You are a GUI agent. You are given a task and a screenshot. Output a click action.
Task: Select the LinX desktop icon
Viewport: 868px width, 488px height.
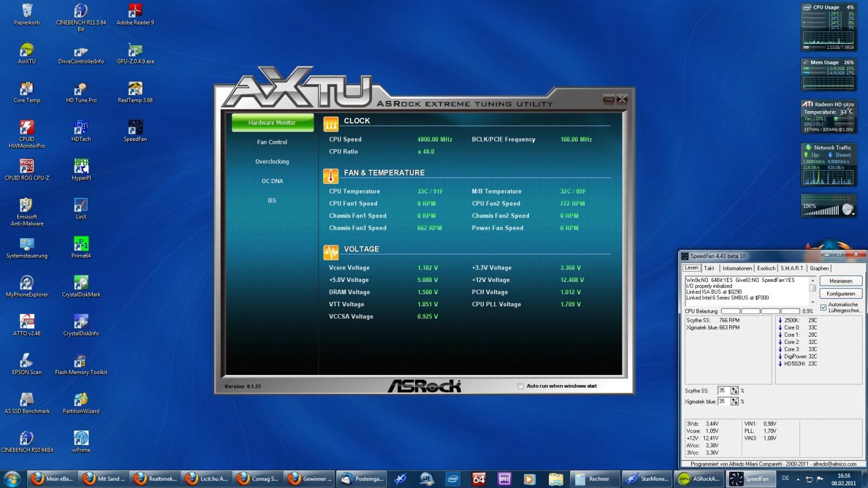[81, 209]
